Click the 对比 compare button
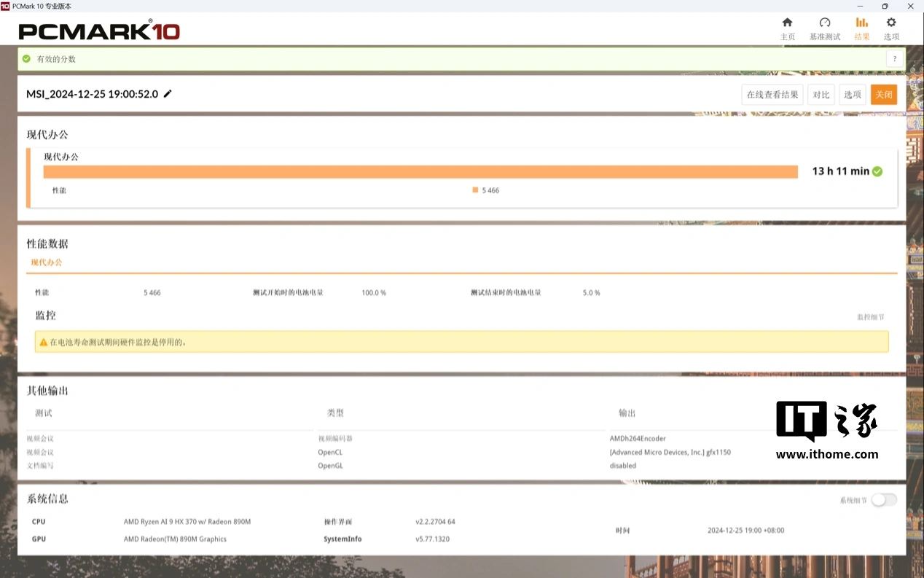Screen dimensions: 924x578 coord(821,95)
